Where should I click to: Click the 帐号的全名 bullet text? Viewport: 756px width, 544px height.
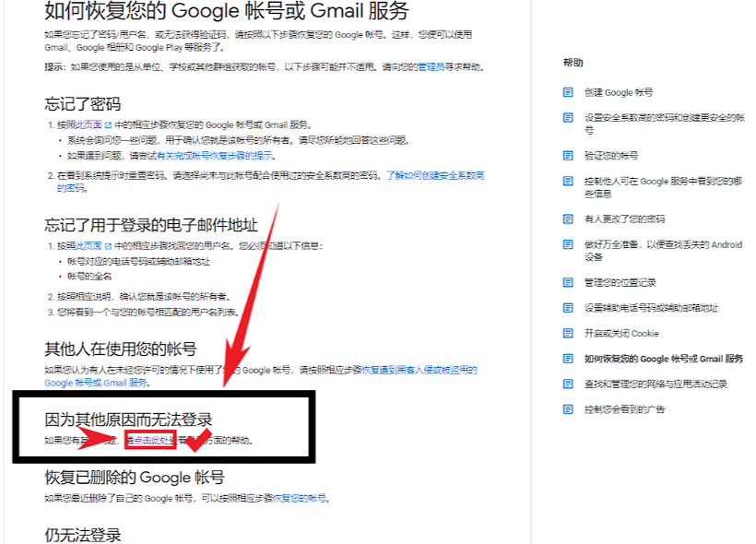[x=89, y=277]
